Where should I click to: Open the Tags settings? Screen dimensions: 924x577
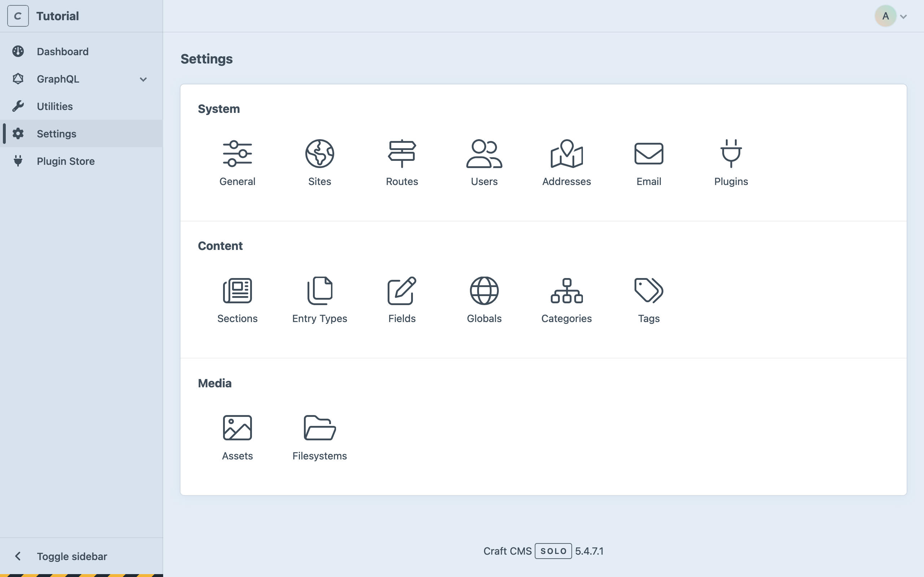[x=648, y=300]
